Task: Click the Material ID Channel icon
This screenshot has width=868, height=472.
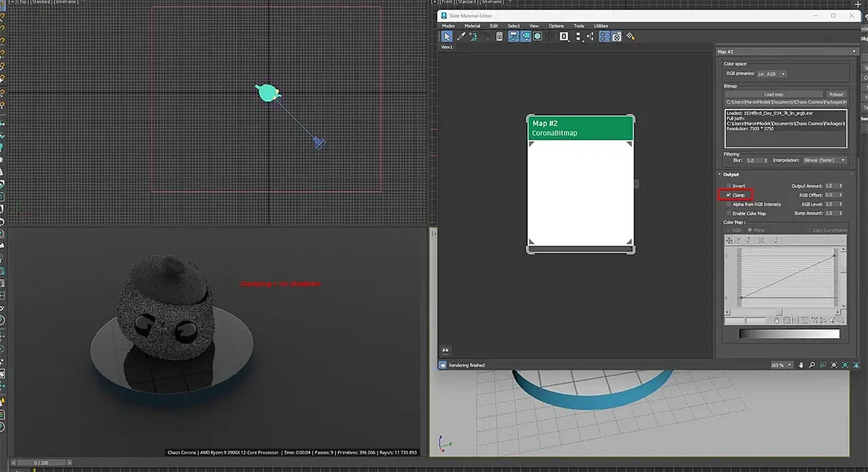Action: [x=564, y=36]
